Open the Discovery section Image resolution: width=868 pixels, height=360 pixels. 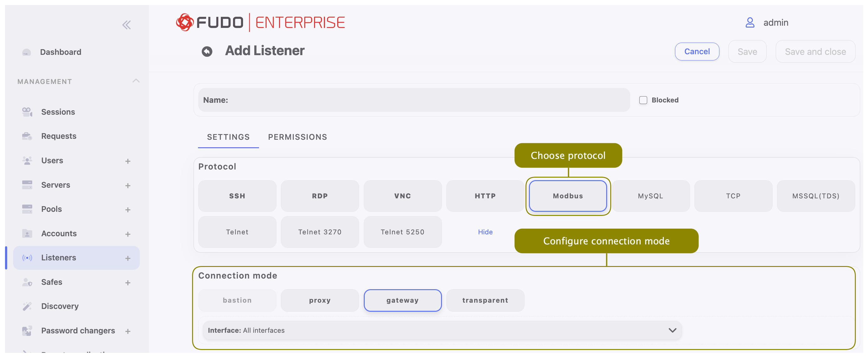click(x=60, y=306)
